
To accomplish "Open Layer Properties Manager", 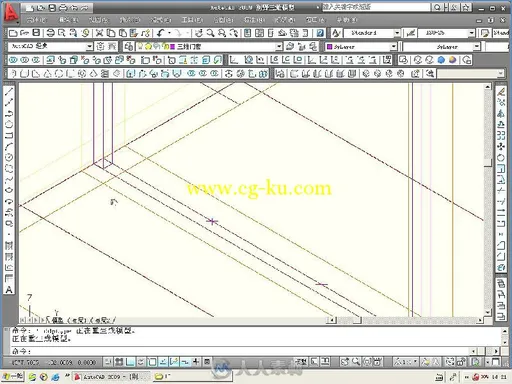I will pos(129,46).
